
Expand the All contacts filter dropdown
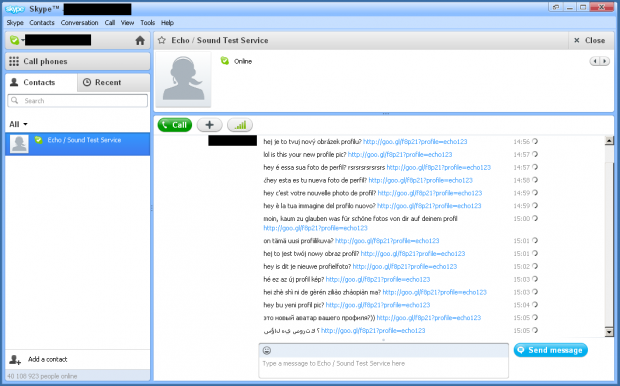tap(18, 124)
